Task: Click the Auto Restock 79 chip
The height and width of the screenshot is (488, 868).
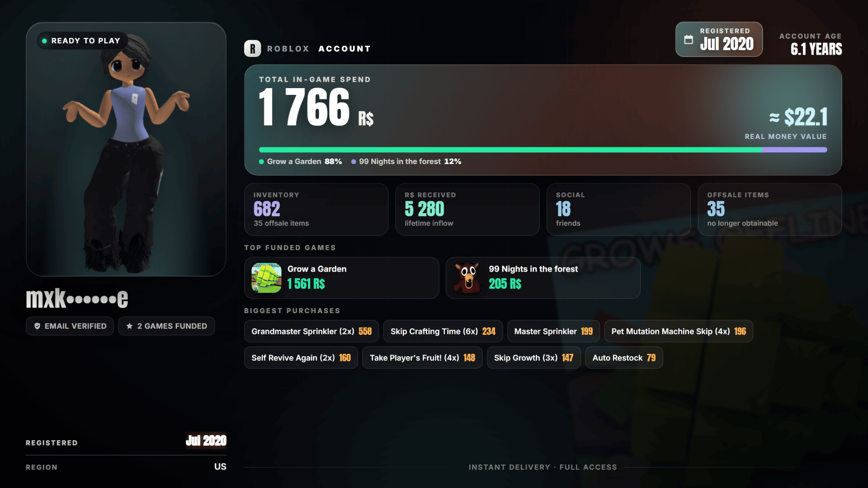Action: 624,357
